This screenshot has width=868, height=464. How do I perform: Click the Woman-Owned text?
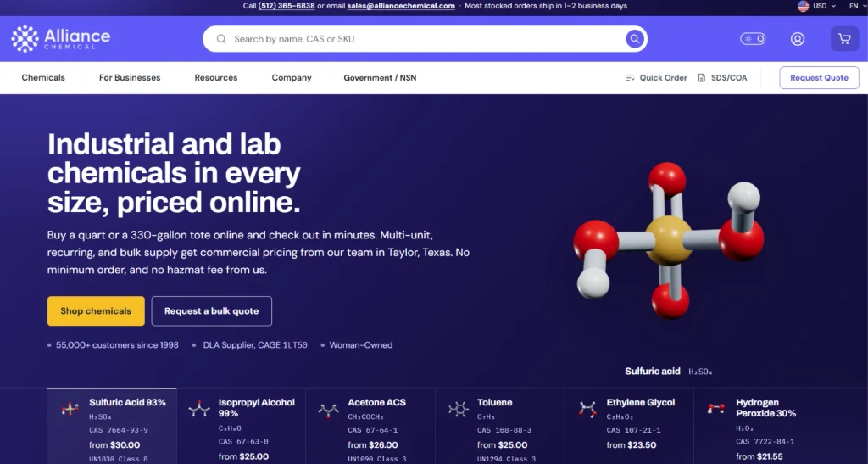pos(361,345)
